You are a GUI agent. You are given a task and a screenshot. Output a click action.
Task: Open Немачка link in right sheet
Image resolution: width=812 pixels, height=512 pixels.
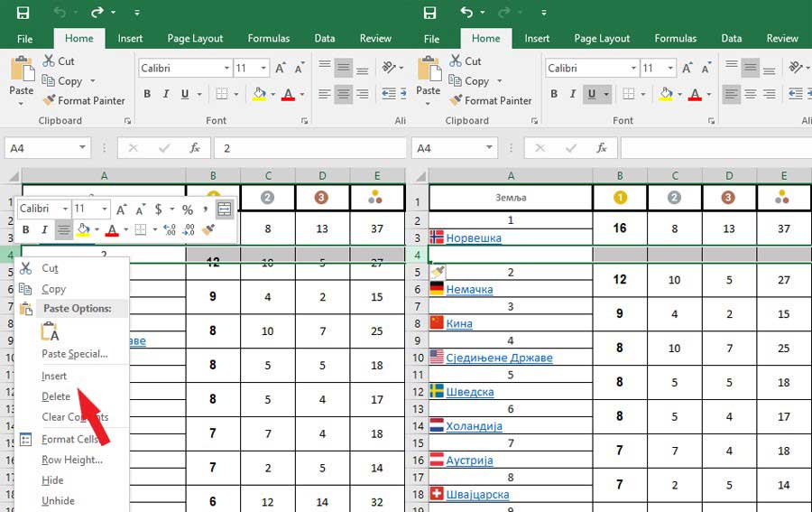click(x=470, y=289)
